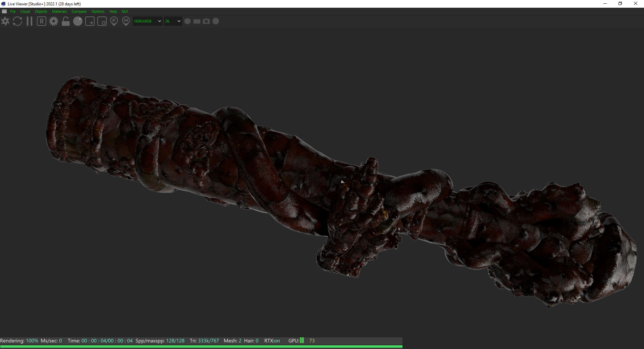Open the hamburger menu
644x349 pixels.
(4, 11)
